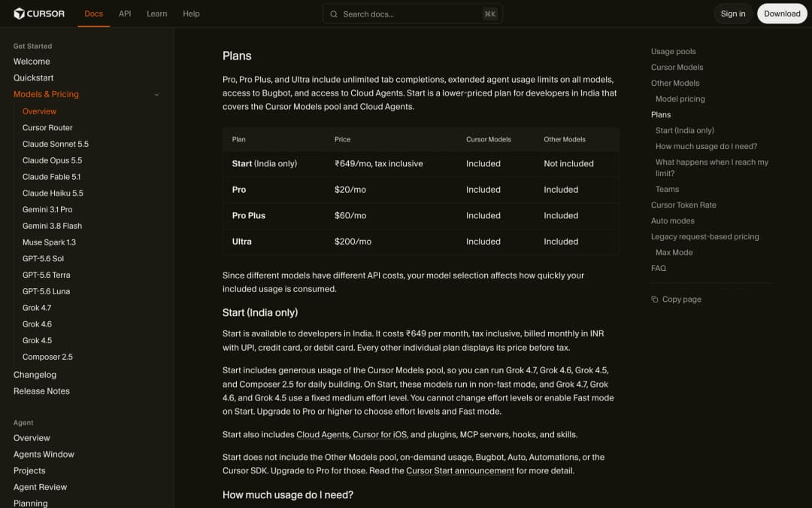The image size is (812, 508).
Task: Switch to the Learn tab
Action: click(157, 14)
